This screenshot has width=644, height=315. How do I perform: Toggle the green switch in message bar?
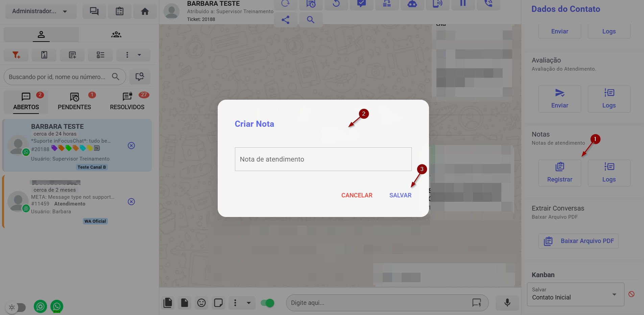(x=267, y=303)
